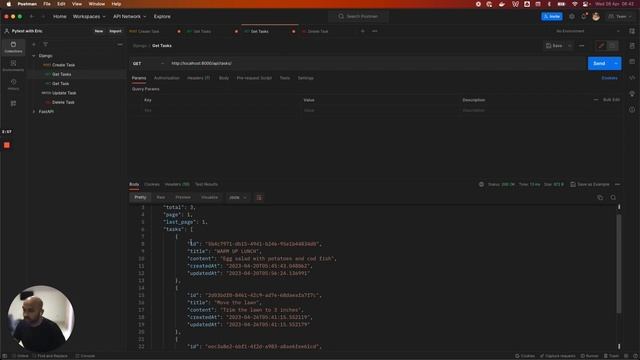
Task: Select the Visualize response view
Action: pyautogui.click(x=209, y=198)
